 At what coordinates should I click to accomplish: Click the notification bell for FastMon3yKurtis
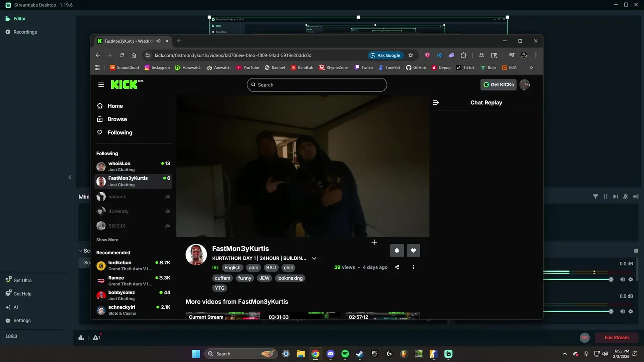pyautogui.click(x=397, y=250)
